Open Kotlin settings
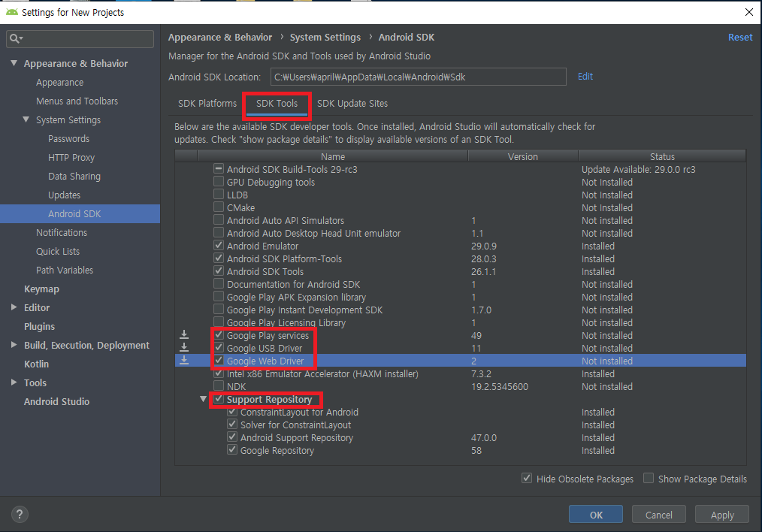Screen dimensions: 762x532 [x=37, y=364]
